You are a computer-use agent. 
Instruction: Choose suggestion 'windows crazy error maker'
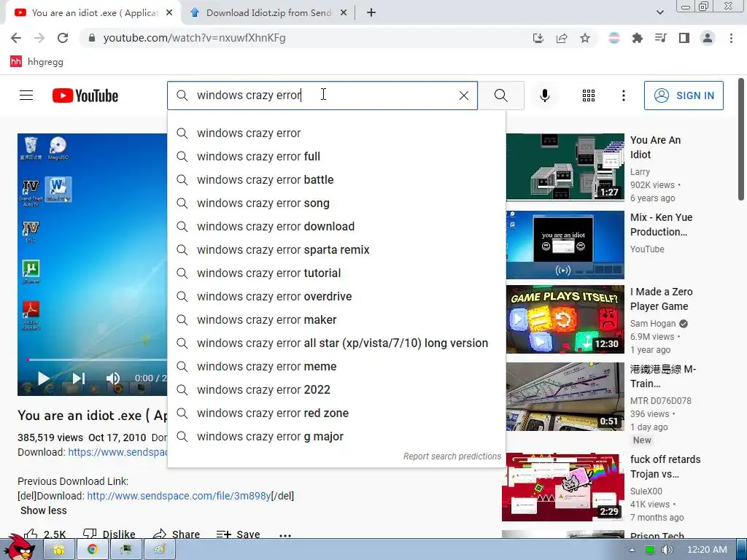click(336, 320)
